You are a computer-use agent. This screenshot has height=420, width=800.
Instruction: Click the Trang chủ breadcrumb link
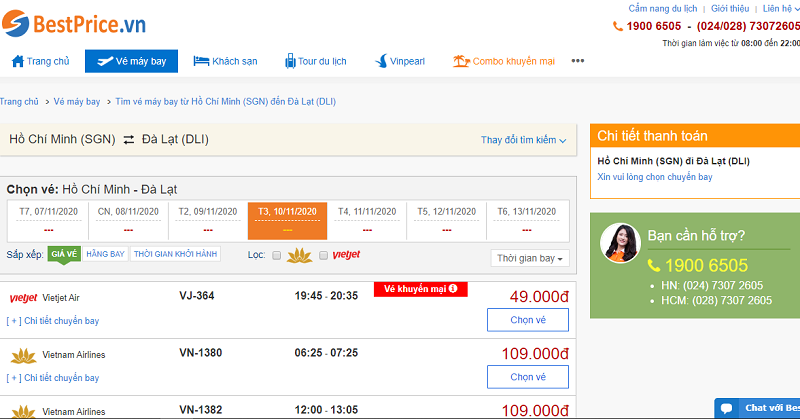click(19, 102)
